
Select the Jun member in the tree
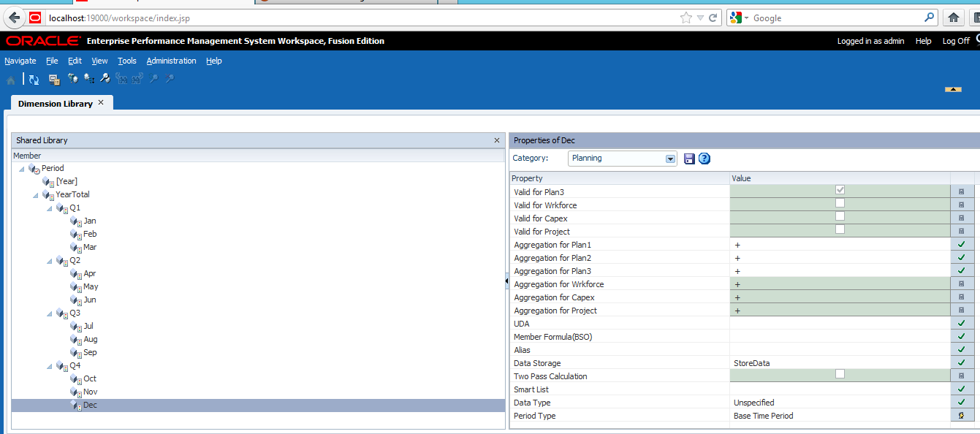click(90, 300)
